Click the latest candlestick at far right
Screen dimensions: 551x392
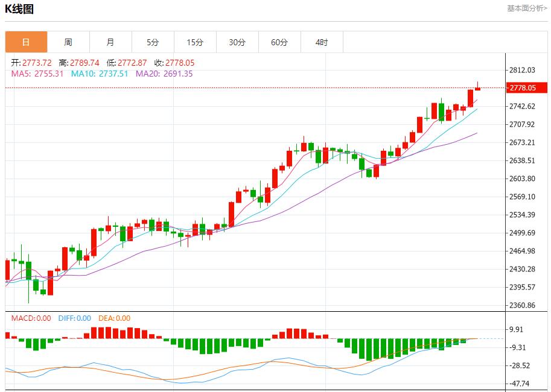click(477, 88)
